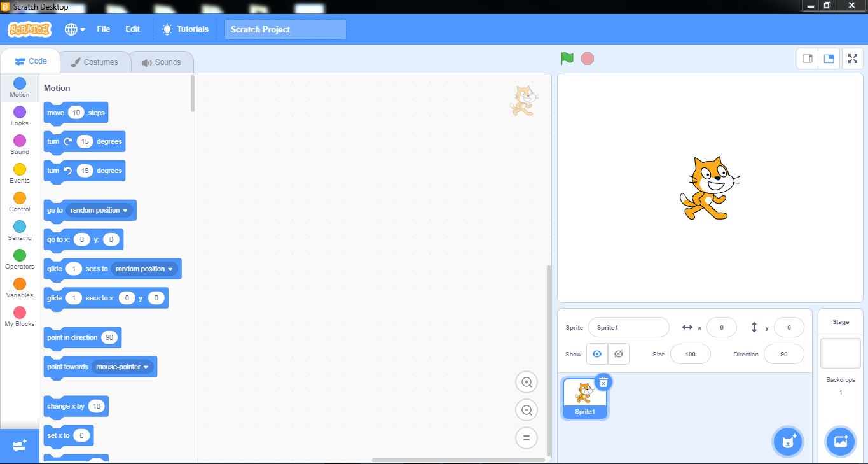868x464 pixels.
Task: Click the turn counterclockwise 15 degrees block
Action: 84,171
